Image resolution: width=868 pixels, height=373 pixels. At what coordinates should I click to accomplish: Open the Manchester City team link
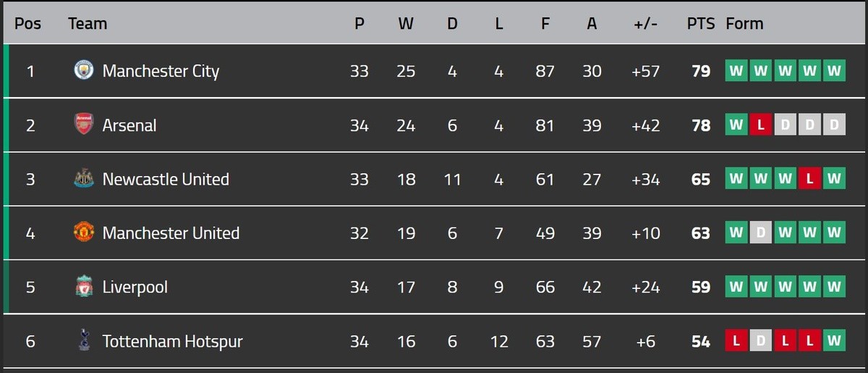tap(161, 71)
